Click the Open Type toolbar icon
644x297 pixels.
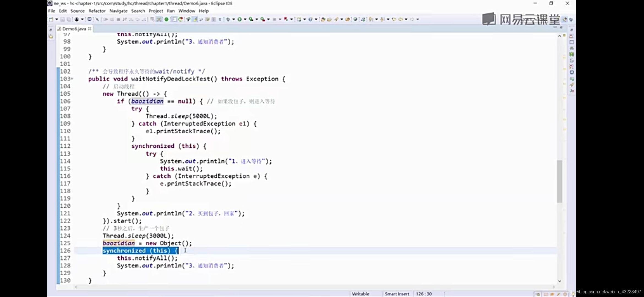323,19
